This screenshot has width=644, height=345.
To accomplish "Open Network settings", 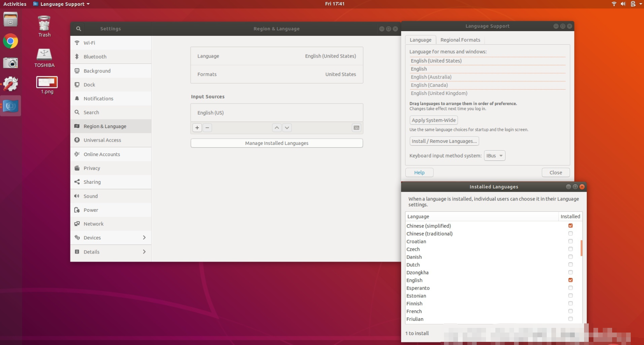I will 111,224.
